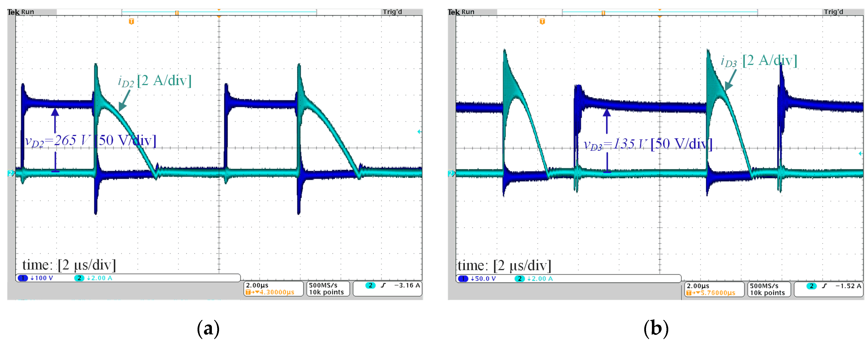The width and height of the screenshot is (868, 345).
Task: Click rising-edge trigger symbol beside -1.52 A
Action: coord(824,286)
